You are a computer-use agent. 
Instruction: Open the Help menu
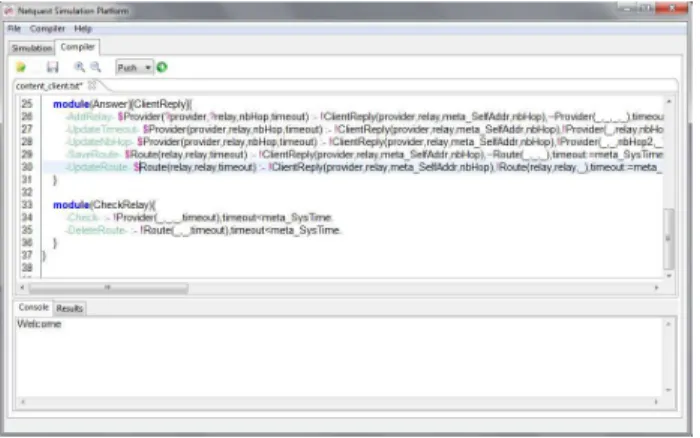(83, 29)
